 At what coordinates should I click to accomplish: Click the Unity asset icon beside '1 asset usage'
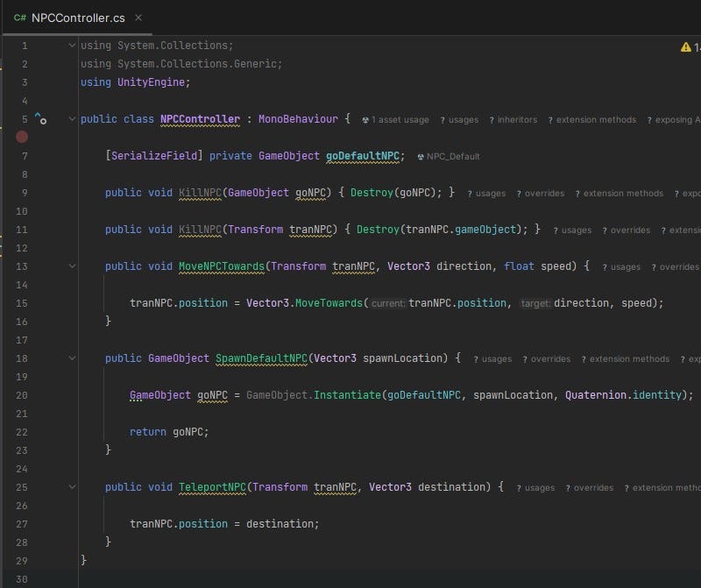365,120
